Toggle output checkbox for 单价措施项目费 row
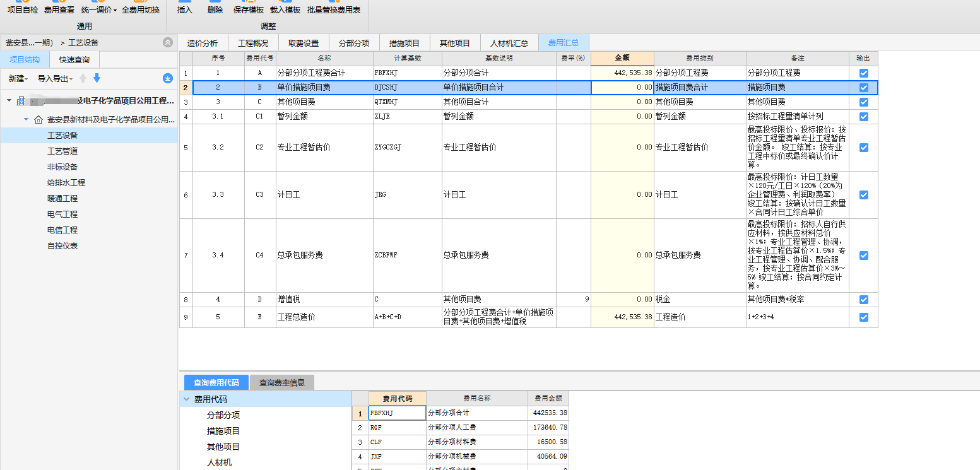This screenshot has height=470, width=980. 864,88
